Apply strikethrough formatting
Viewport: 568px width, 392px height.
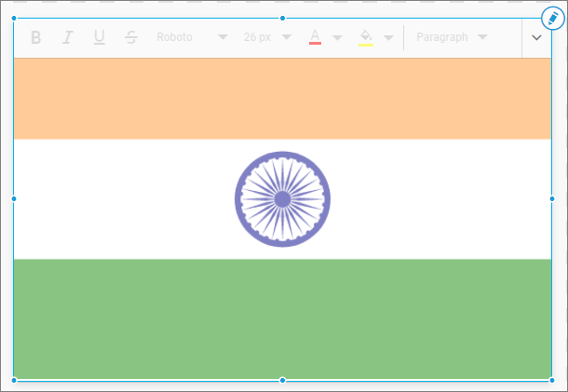pos(130,37)
